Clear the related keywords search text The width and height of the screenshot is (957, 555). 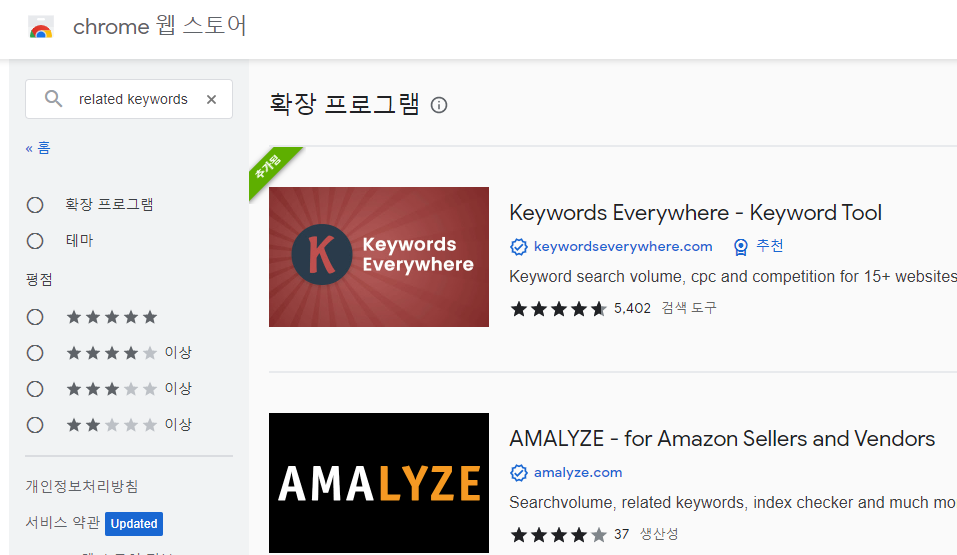[211, 100]
